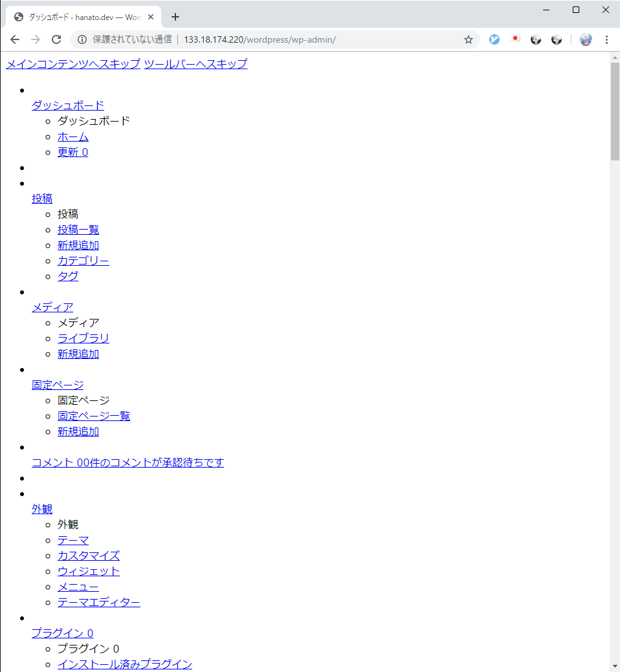Bookmark this page using the star icon
620x672 pixels.
468,39
